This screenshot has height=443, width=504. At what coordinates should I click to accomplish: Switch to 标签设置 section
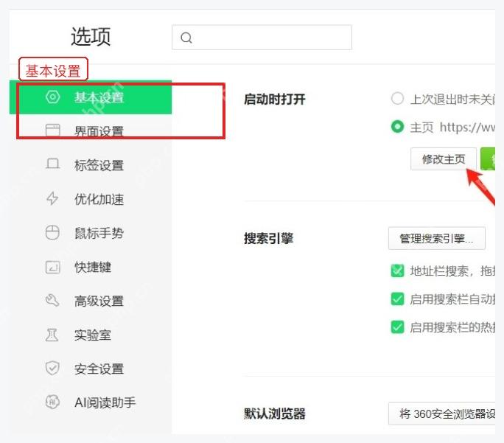pos(91,165)
